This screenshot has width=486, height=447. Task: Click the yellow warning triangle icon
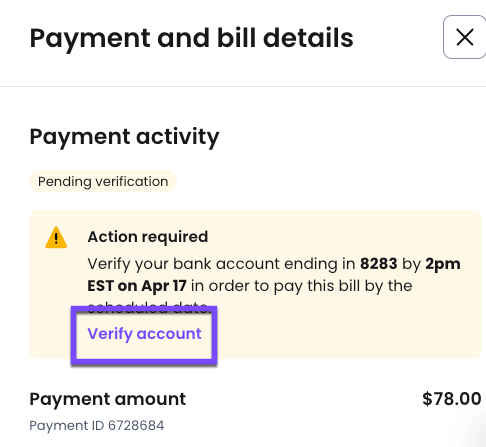point(56,238)
